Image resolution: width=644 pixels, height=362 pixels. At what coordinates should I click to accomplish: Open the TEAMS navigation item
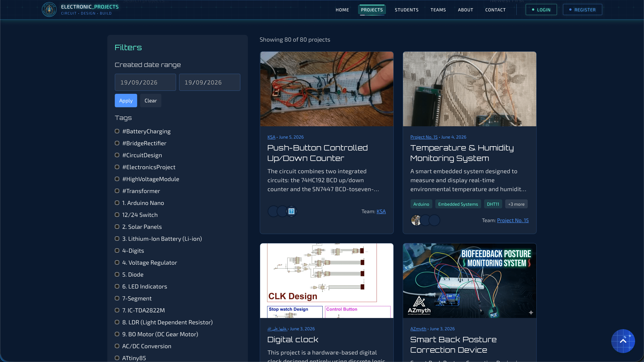click(438, 10)
